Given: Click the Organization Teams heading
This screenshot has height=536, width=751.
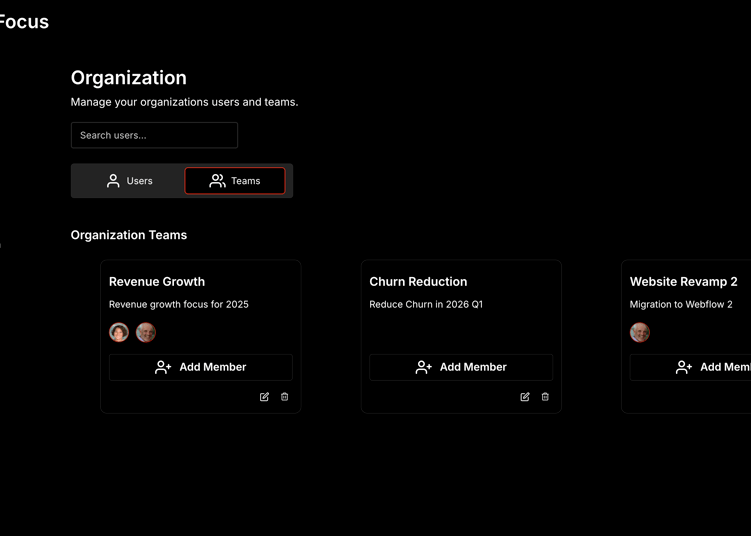Looking at the screenshot, I should (x=129, y=235).
